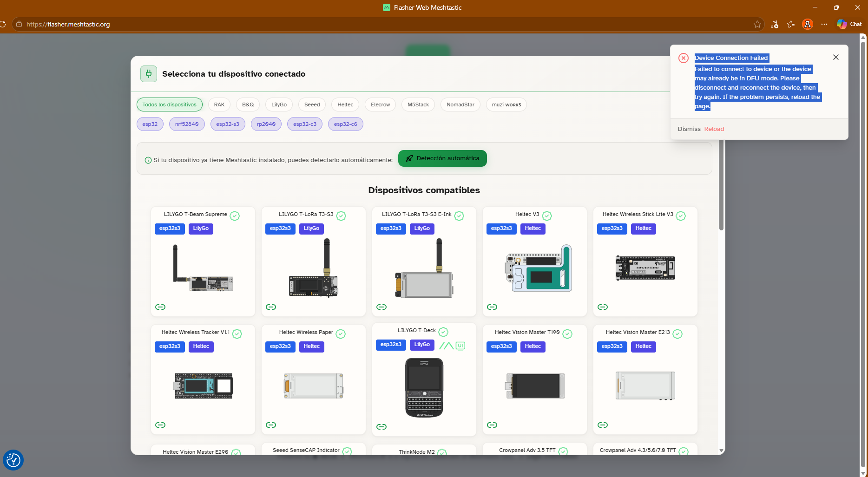
Task: Click the link icon on Vision Master E213 card
Action: [603, 425]
